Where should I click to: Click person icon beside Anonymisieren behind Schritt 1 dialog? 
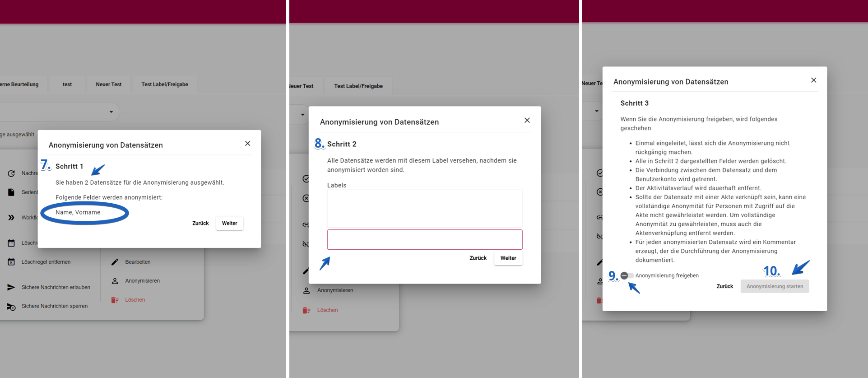115,281
